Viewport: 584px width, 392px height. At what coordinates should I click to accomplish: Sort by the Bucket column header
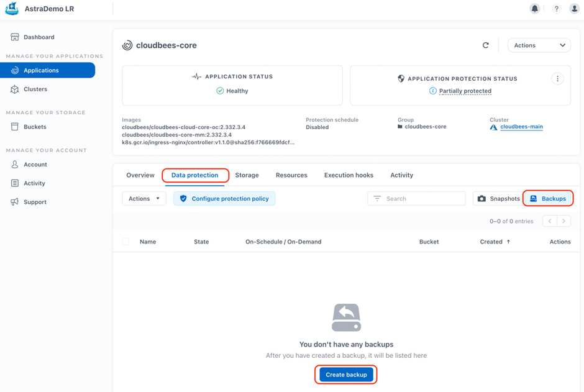429,242
